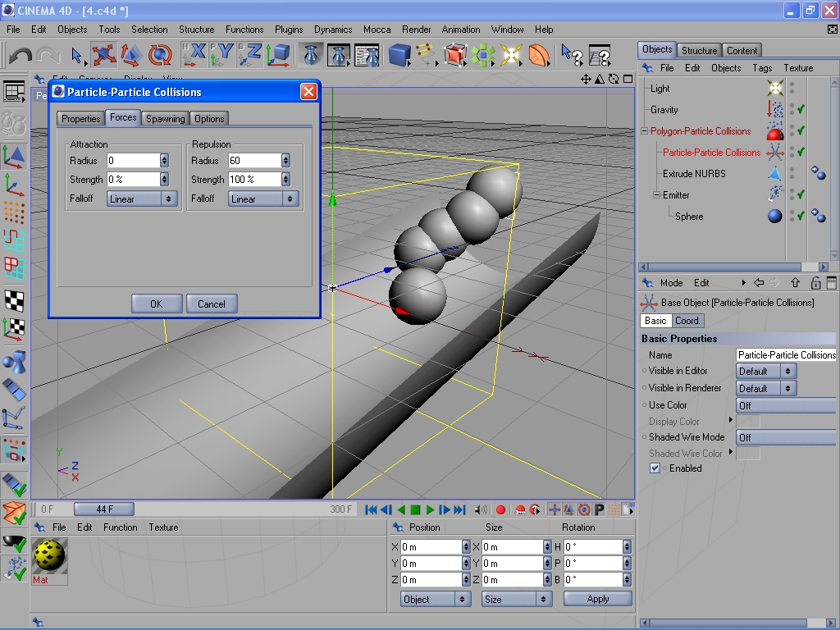The height and width of the screenshot is (630, 840).
Task: Click the Extrude NURBS object icon
Action: pos(774,174)
